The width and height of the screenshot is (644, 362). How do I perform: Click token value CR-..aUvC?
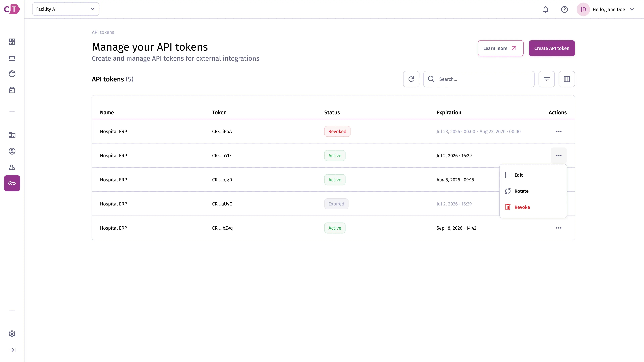[x=222, y=204]
